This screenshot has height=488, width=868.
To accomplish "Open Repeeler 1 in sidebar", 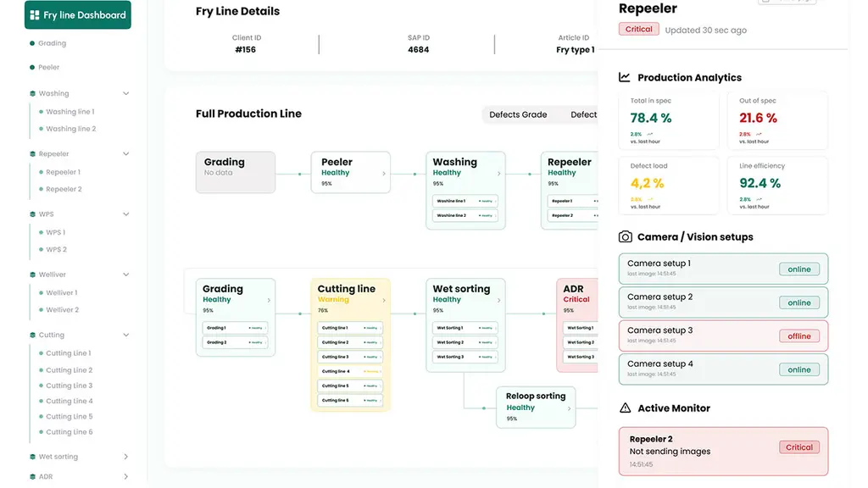I will pyautogui.click(x=63, y=172).
